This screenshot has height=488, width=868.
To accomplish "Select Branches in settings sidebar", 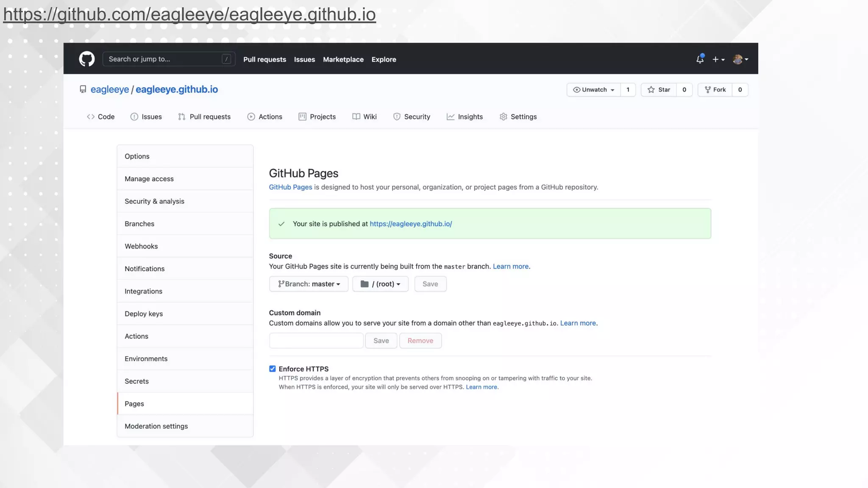I will pyautogui.click(x=185, y=224).
